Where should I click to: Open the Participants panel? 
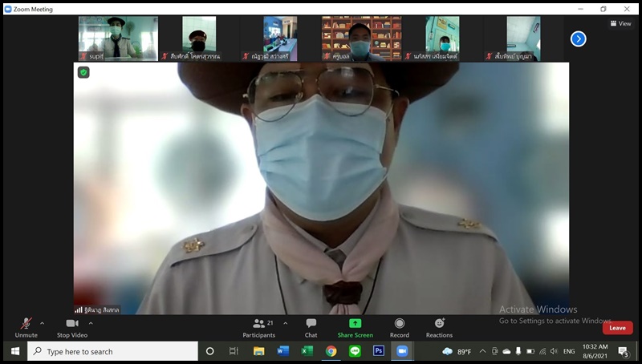point(258,328)
